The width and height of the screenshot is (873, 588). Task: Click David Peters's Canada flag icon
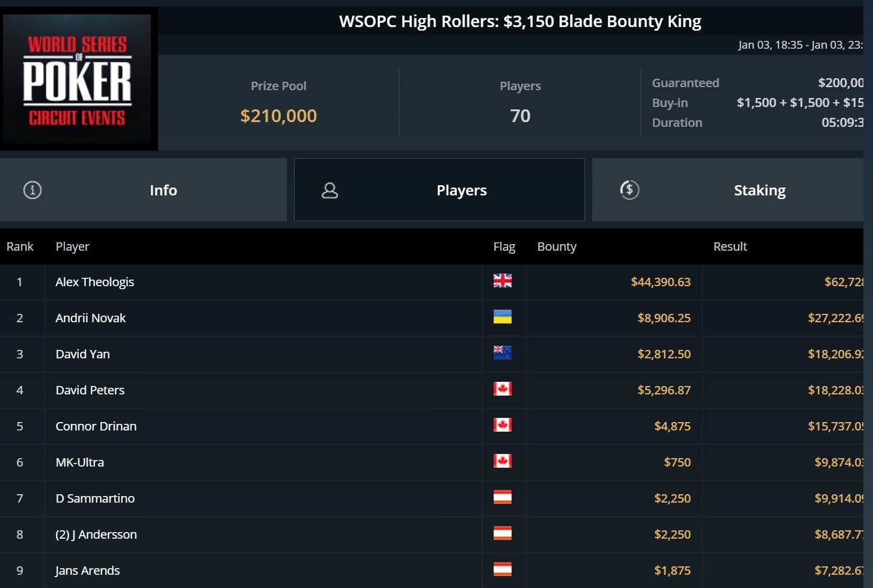pyautogui.click(x=502, y=389)
